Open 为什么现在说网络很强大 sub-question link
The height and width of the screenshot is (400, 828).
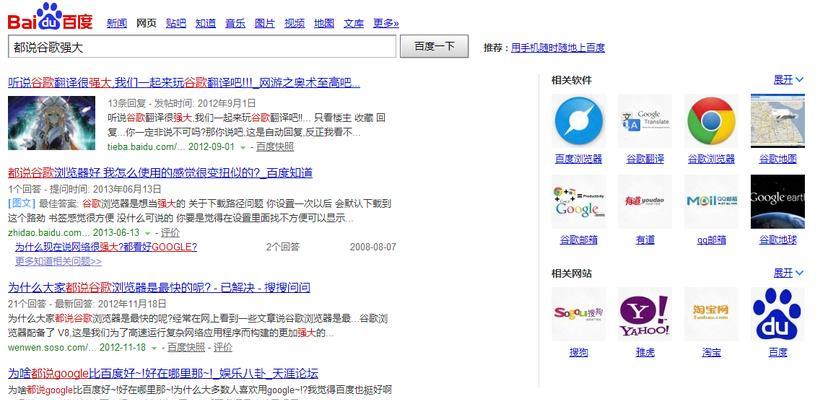[x=106, y=247]
